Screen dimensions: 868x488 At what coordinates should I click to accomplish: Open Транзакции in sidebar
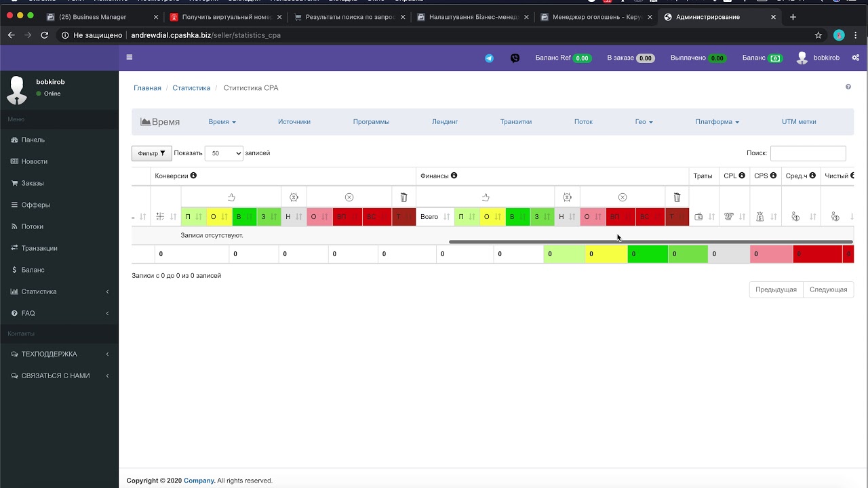60,248
